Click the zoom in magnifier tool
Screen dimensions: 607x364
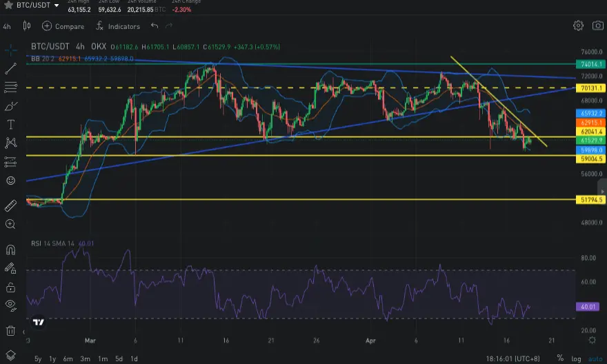coord(10,224)
